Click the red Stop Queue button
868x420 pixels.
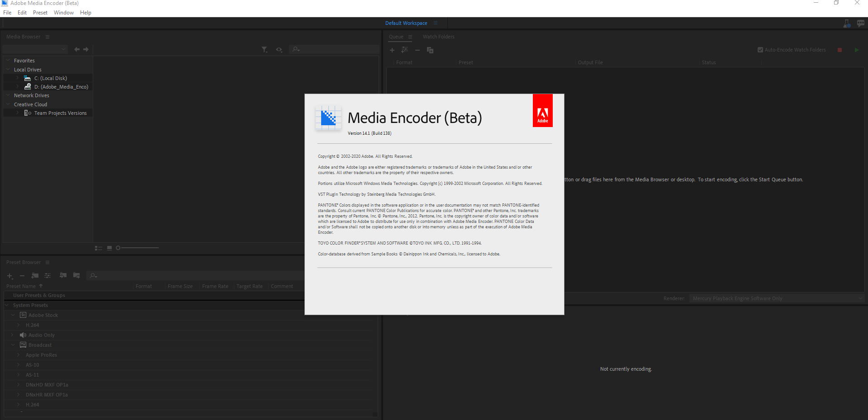pos(840,50)
